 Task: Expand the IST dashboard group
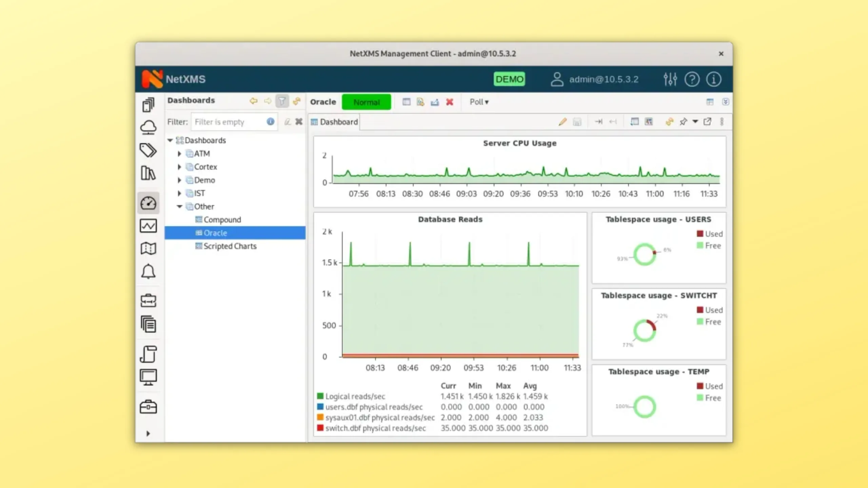coord(180,193)
